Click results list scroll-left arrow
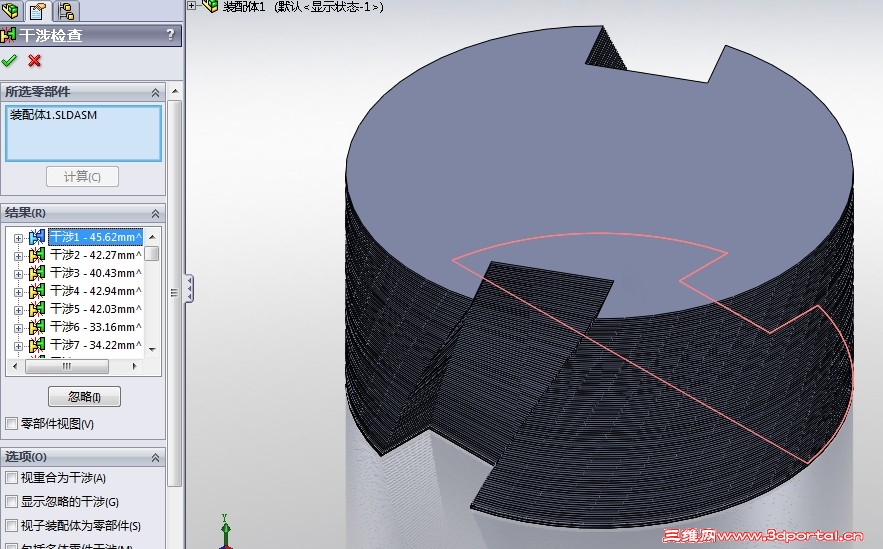The height and width of the screenshot is (549, 883). 15,367
